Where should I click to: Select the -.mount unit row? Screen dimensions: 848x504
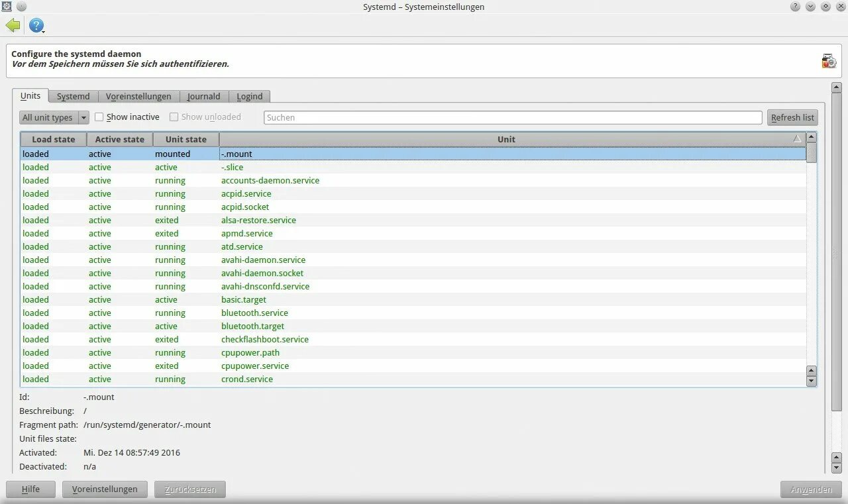[413, 154]
